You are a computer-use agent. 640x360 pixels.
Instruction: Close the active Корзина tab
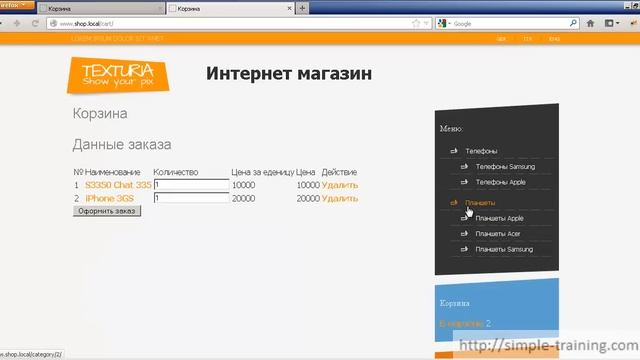[289, 8]
